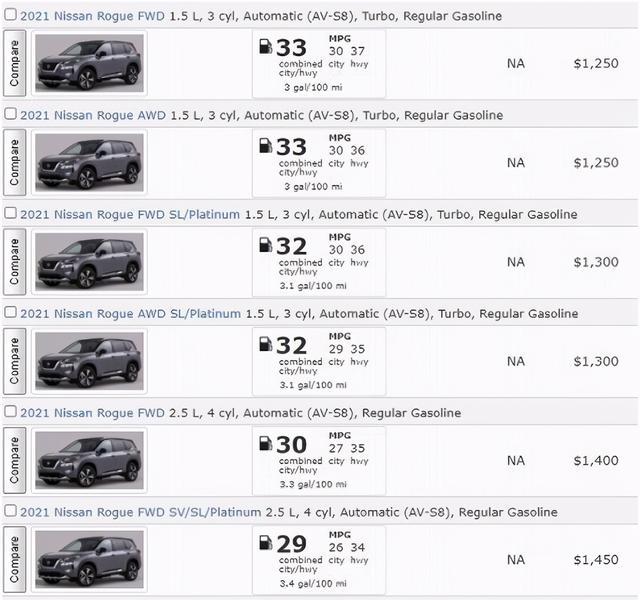Viewport: 640px width, 600px height.
Task: Open 2021 Nissan Rogue FWD SV/SL/Platinum link
Action: pyautogui.click(x=140, y=512)
